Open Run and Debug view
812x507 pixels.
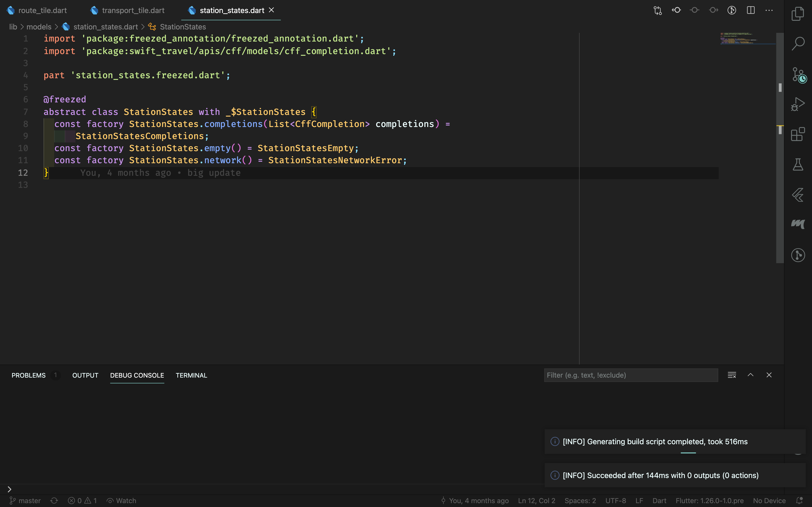pyautogui.click(x=797, y=104)
